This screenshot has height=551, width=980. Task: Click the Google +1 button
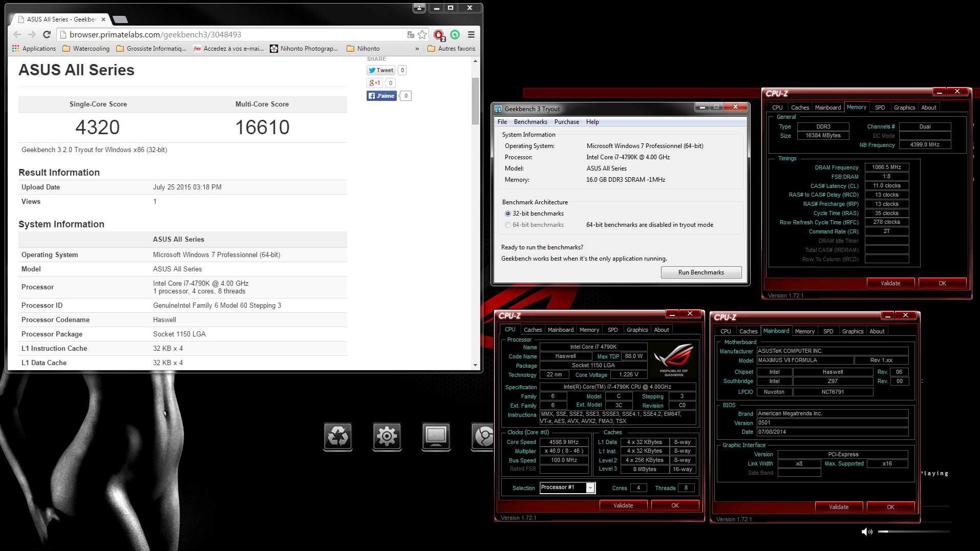375,83
